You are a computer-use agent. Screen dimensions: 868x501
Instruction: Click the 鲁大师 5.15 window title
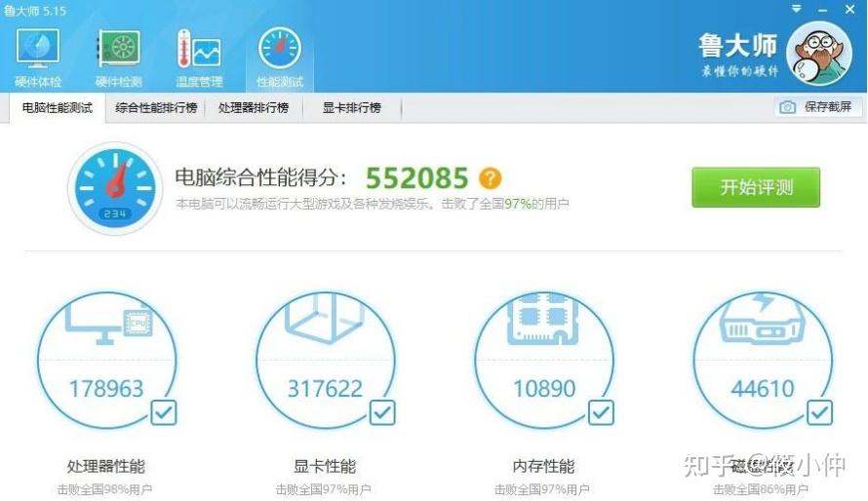[34, 11]
